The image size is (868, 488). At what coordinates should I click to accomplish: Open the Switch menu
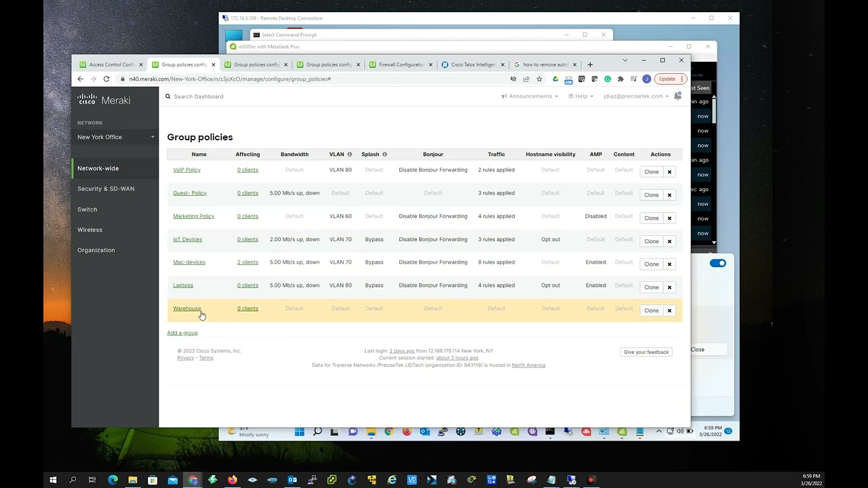pyautogui.click(x=87, y=209)
